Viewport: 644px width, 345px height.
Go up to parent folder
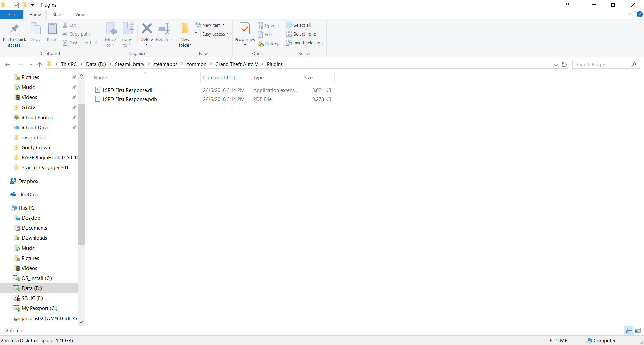(x=40, y=64)
